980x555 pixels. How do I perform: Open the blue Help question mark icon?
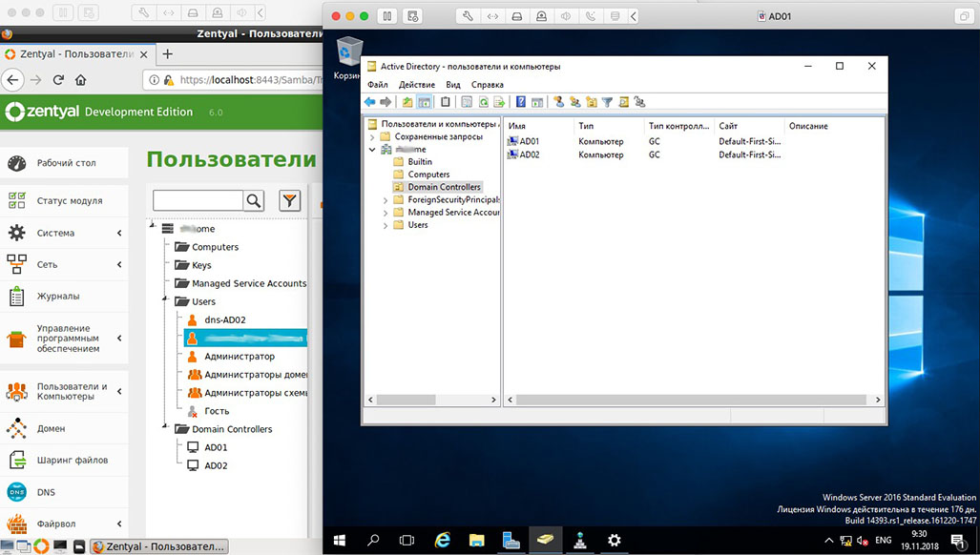point(521,102)
